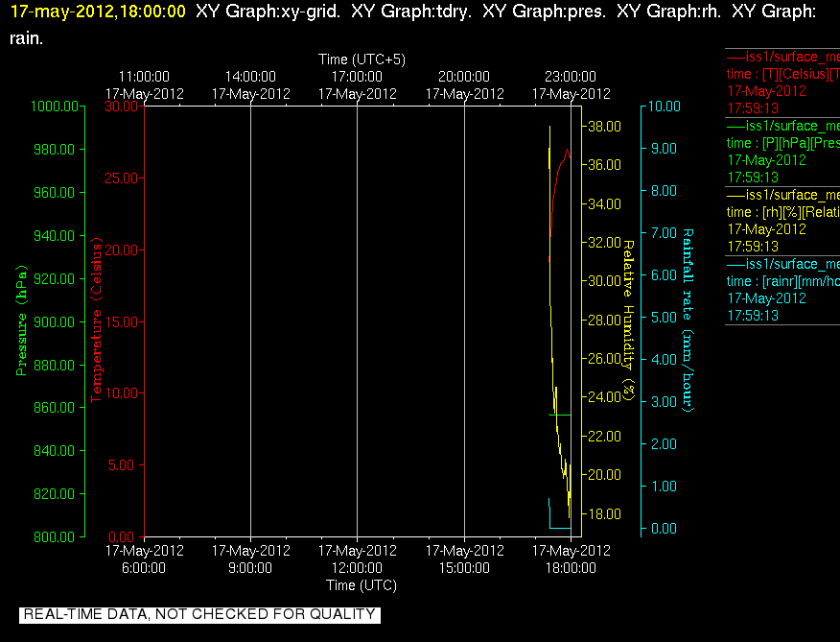Click the 14:00:00 top axis time label
The width and height of the screenshot is (840, 642).
(x=250, y=84)
